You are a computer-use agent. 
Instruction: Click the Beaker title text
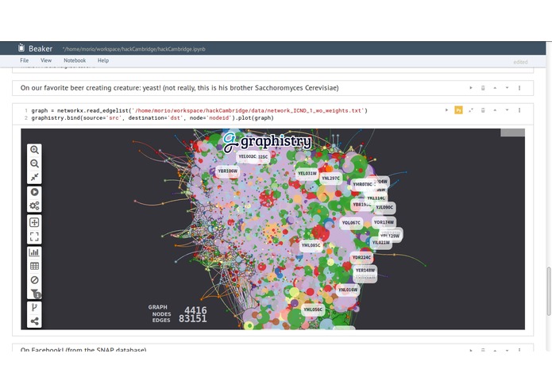(41, 48)
